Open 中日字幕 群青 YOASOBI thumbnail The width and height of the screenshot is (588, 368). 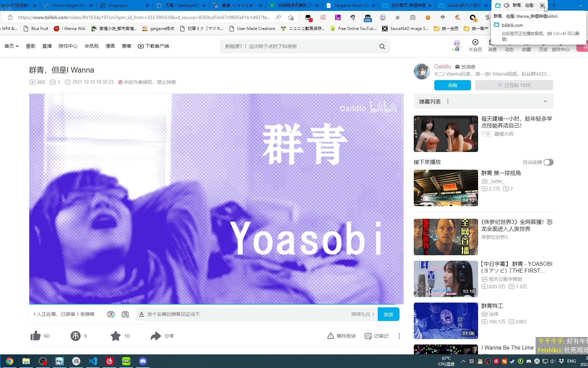[x=446, y=279]
